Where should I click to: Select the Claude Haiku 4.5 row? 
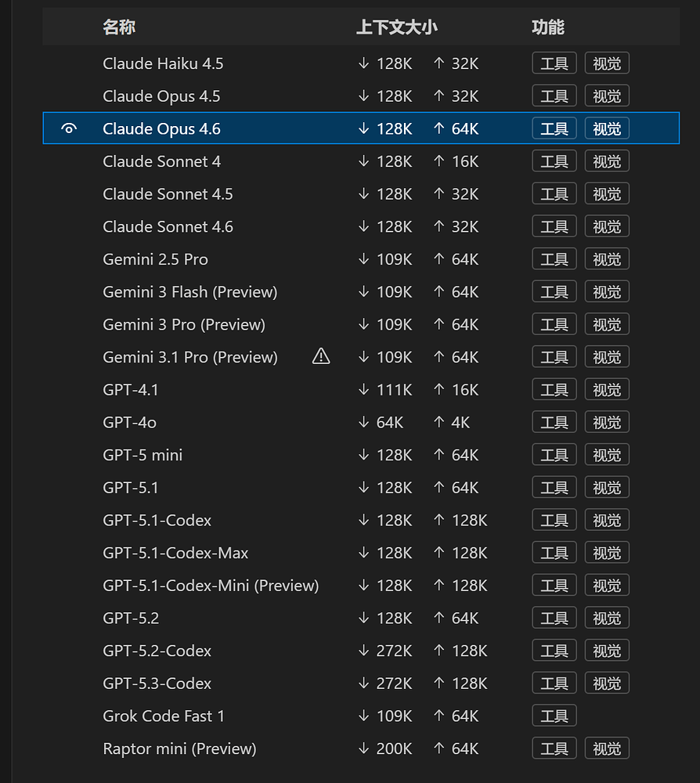pos(361,63)
